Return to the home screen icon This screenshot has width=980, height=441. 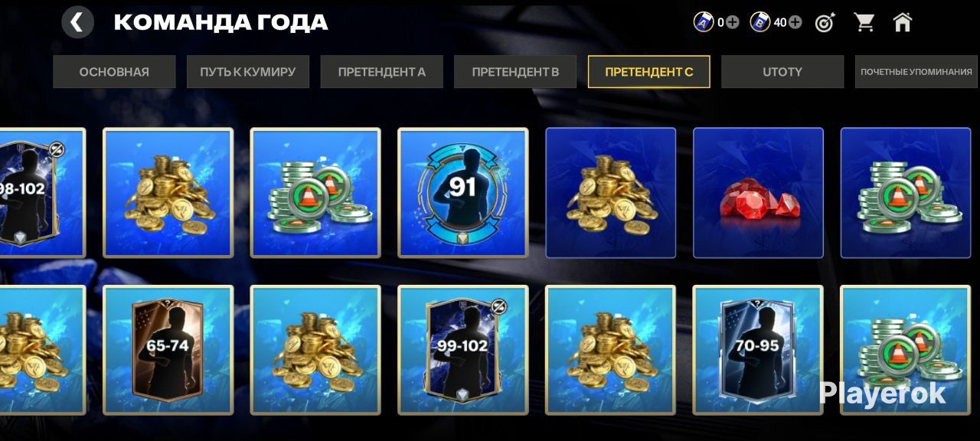(x=903, y=22)
